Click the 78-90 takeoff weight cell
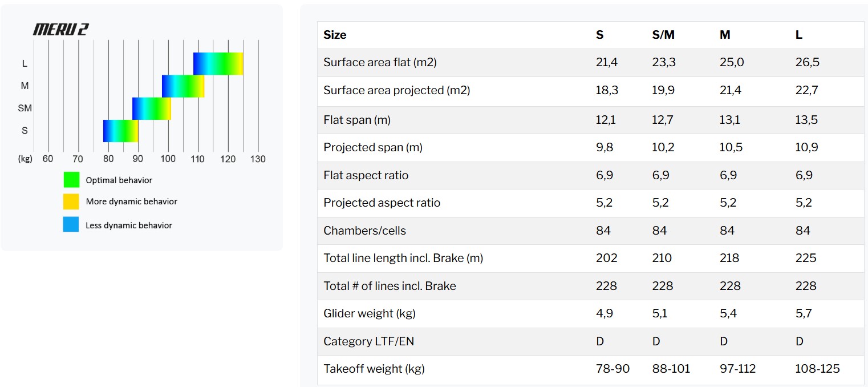 point(613,369)
